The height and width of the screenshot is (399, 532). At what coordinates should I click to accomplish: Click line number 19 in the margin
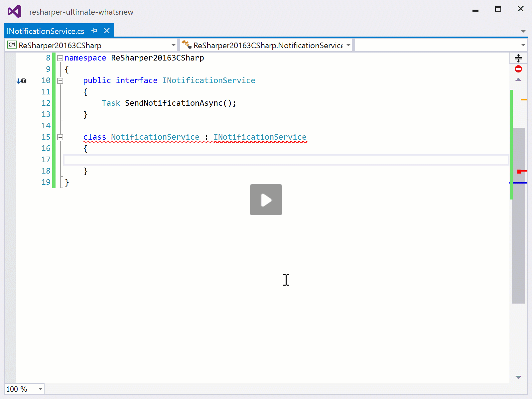coord(46,182)
